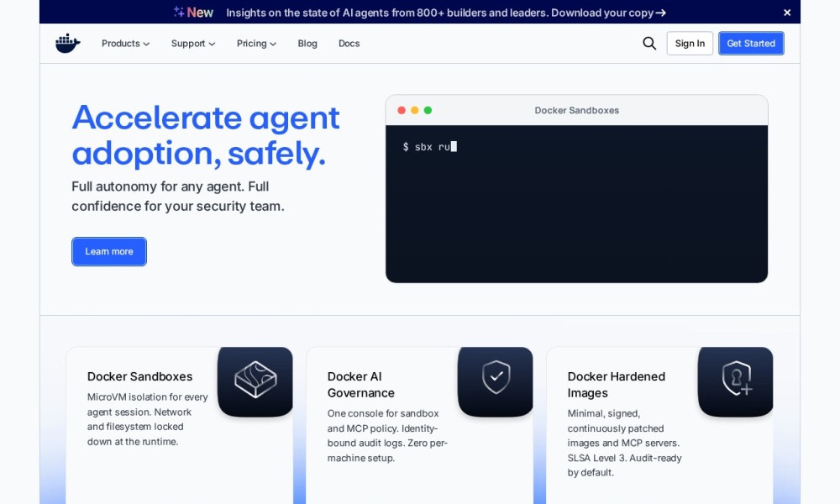Click the Docker Hardened Images card heading
Viewport: 840px width, 504px height.
click(x=616, y=385)
